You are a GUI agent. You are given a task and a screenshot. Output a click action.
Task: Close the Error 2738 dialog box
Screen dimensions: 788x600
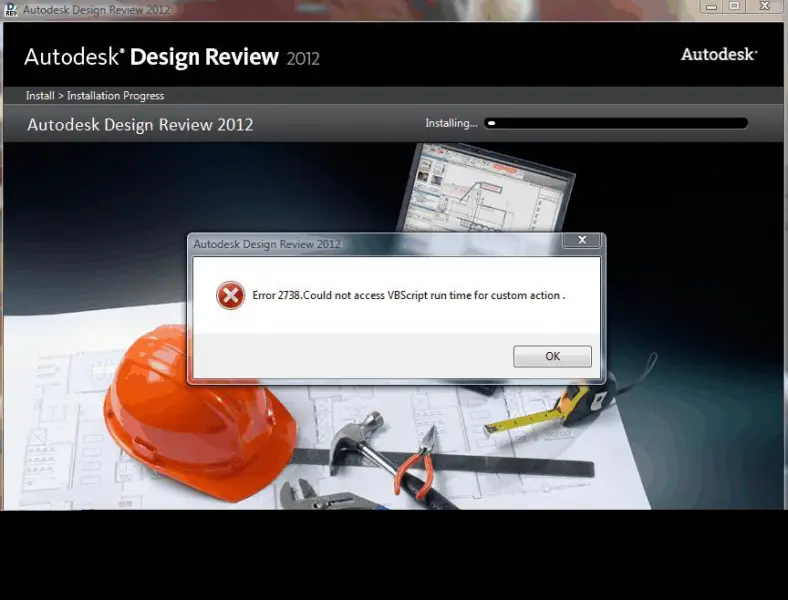coord(581,242)
